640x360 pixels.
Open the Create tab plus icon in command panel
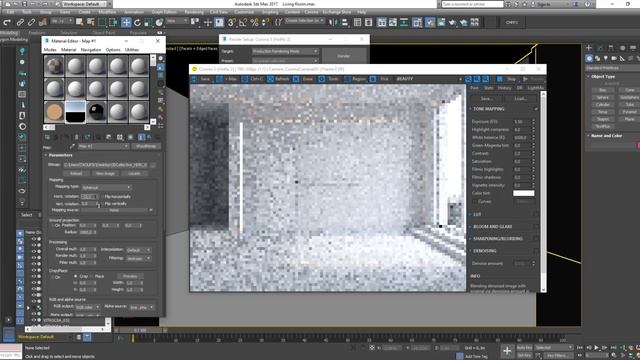coord(589,48)
